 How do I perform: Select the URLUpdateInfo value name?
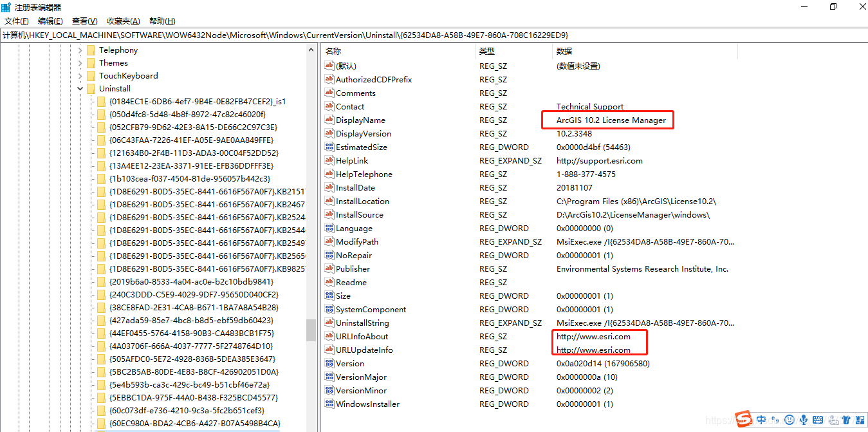(x=364, y=350)
